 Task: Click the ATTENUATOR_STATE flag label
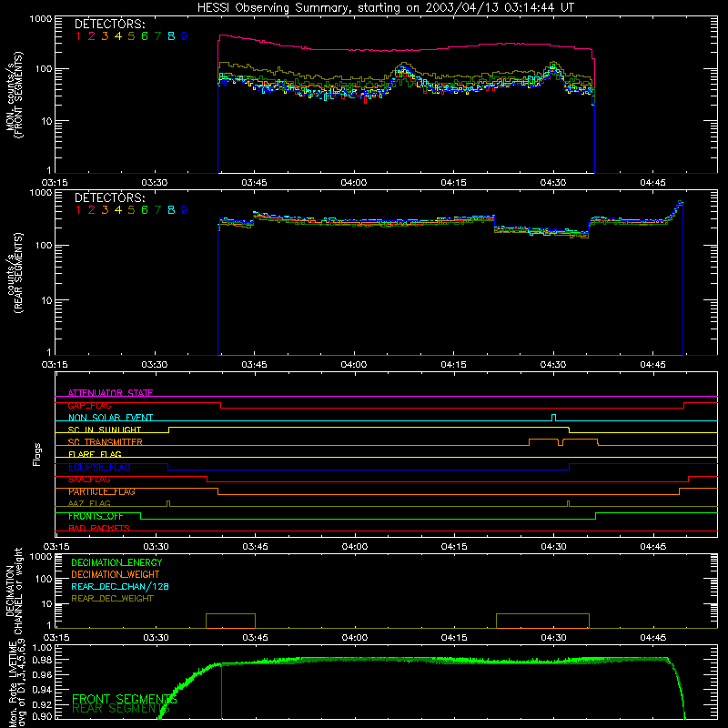(110, 393)
